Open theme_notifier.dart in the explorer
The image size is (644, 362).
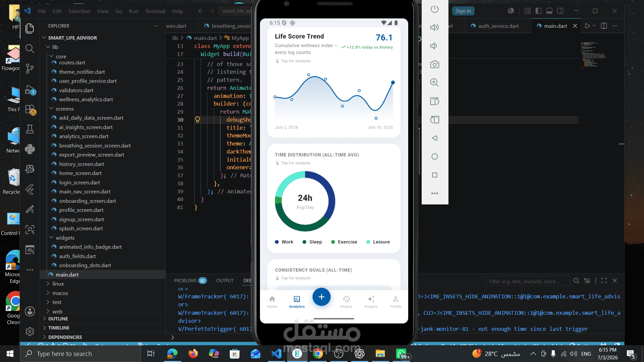click(82, 72)
